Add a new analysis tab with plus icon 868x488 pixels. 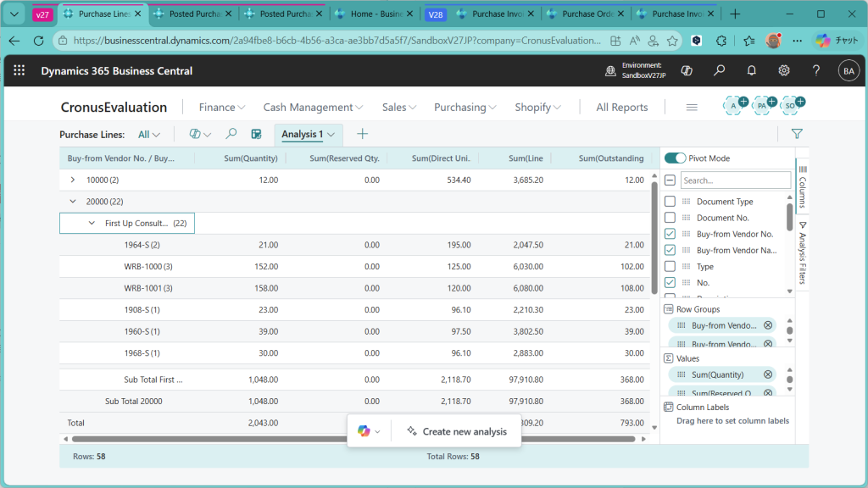[363, 134]
